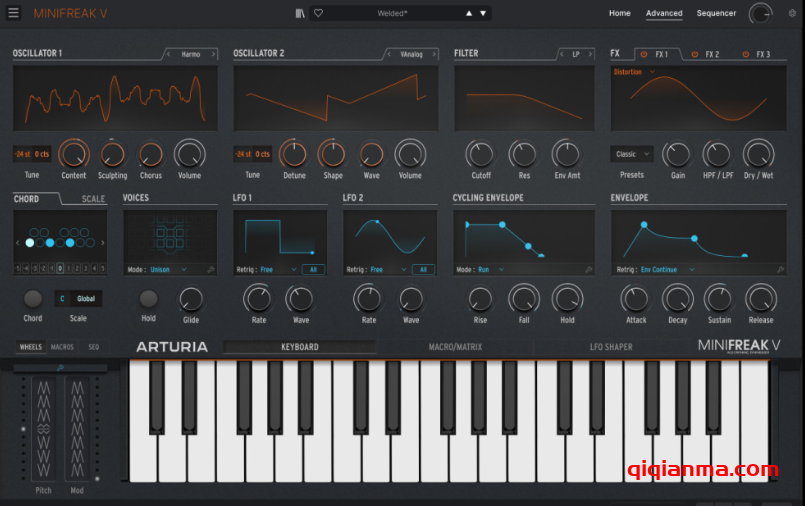Open the Advanced view
Viewport: 805px width, 506px height.
tap(664, 13)
